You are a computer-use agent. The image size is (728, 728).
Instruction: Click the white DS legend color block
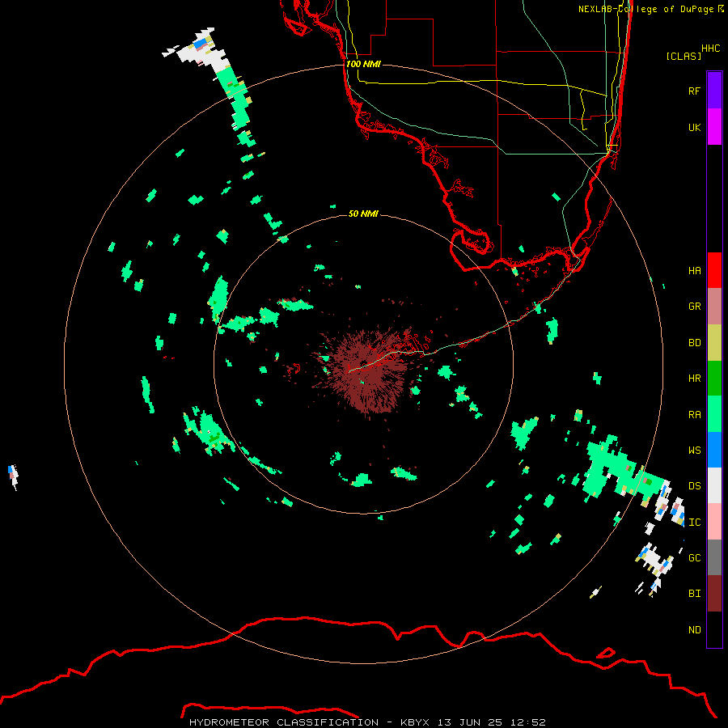[x=714, y=485]
